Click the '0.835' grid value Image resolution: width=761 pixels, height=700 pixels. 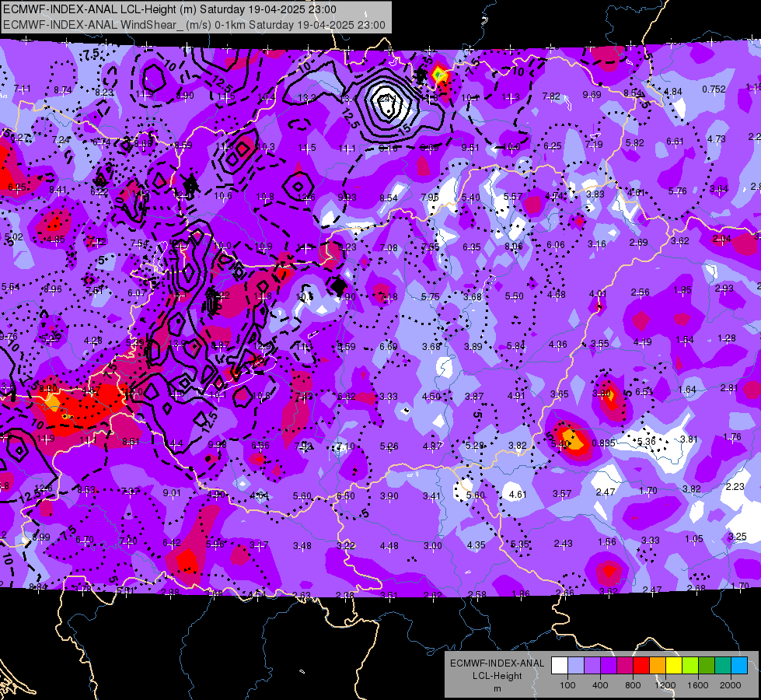(604, 443)
